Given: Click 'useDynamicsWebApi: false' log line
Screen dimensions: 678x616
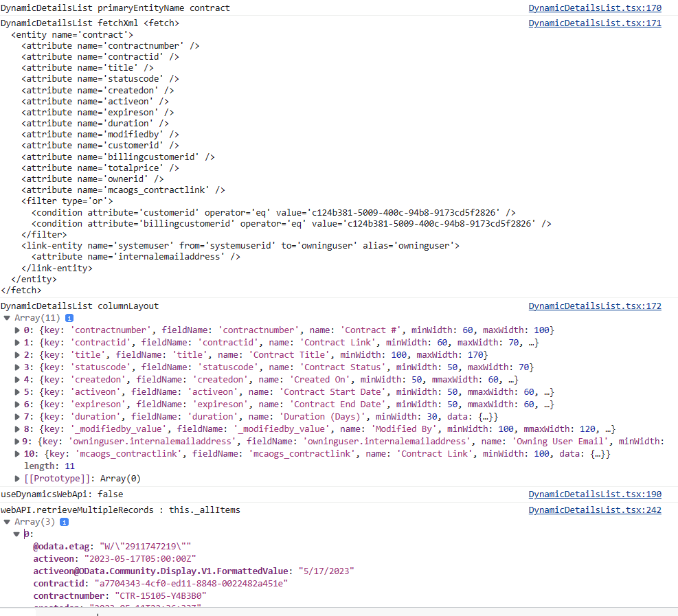Looking at the screenshot, I should coord(62,494).
